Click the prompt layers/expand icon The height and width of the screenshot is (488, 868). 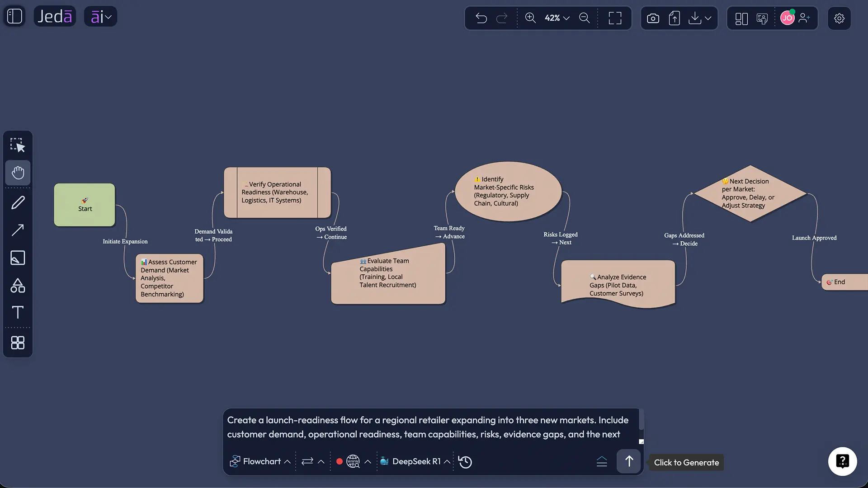(602, 461)
